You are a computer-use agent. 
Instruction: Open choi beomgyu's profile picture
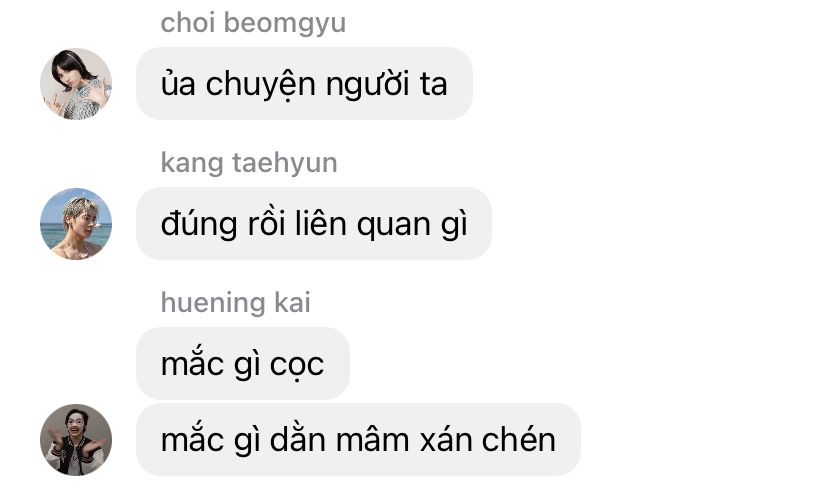(x=76, y=84)
